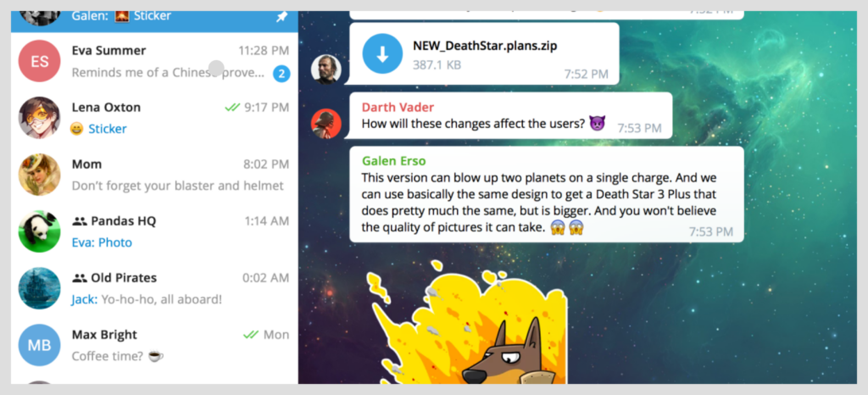Click the pin icon on the Galen chat
The height and width of the screenshot is (395, 868).
click(281, 17)
